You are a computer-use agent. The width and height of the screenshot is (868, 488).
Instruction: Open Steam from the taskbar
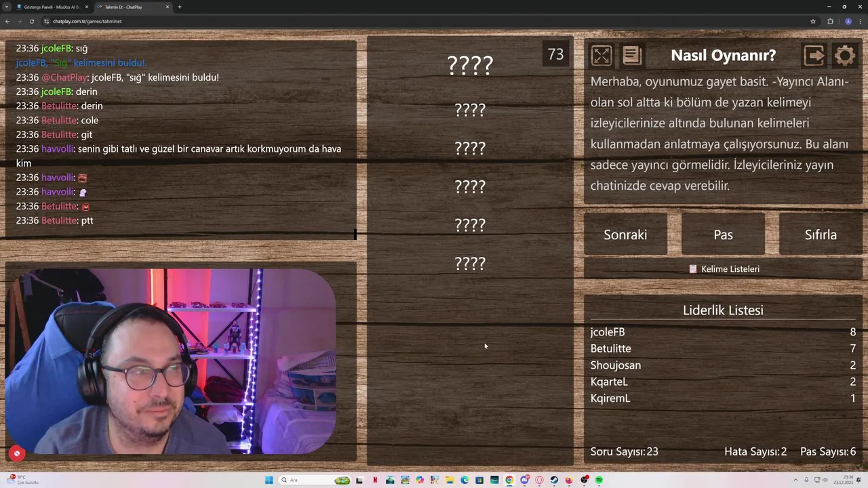pyautogui.click(x=554, y=480)
